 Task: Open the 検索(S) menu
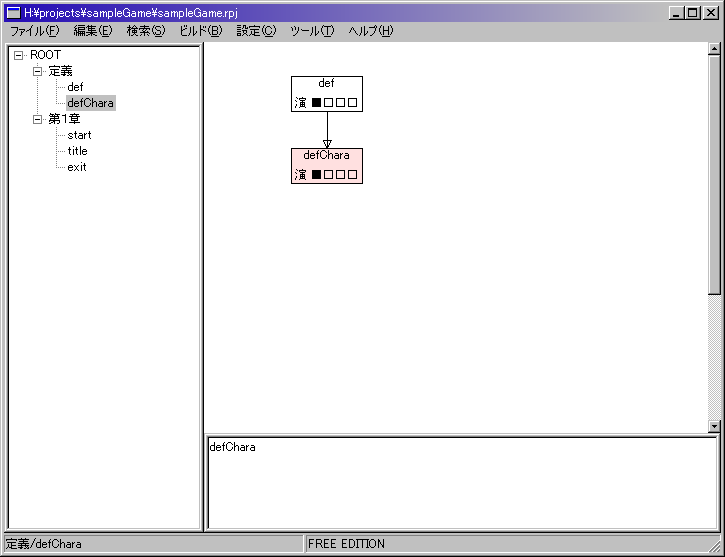(x=146, y=31)
